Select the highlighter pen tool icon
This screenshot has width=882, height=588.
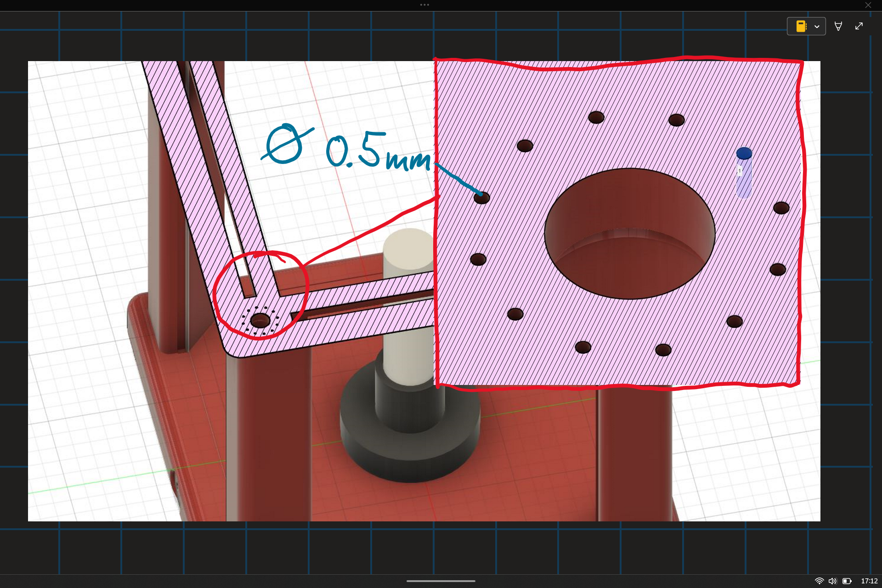coord(838,26)
